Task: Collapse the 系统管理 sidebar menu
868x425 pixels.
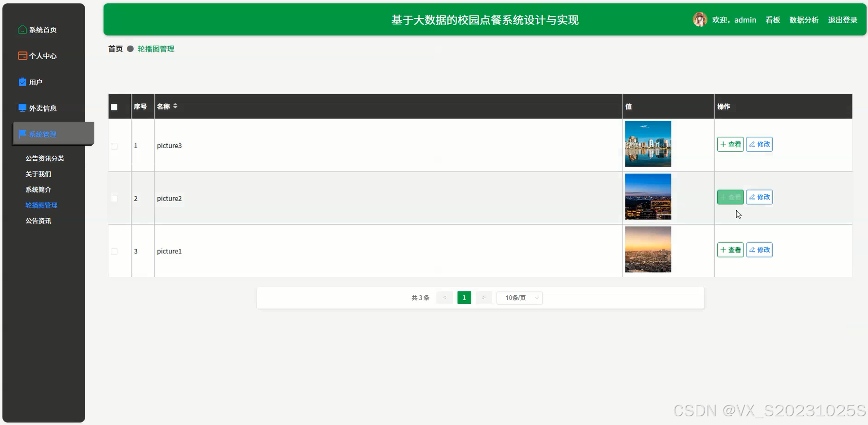Action: (x=53, y=134)
